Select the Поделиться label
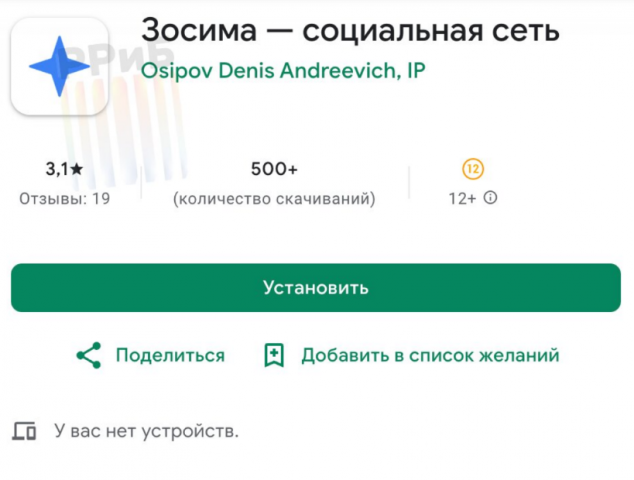This screenshot has height=480, width=634. point(170,355)
